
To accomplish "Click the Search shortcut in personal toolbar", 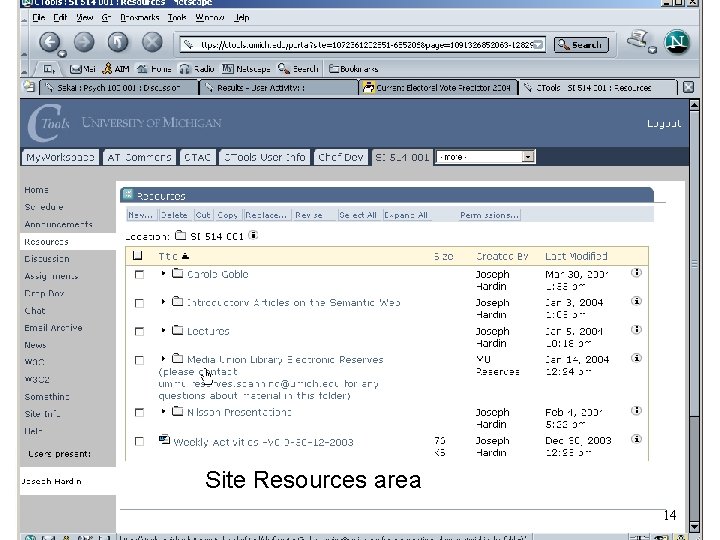I will coord(298,69).
